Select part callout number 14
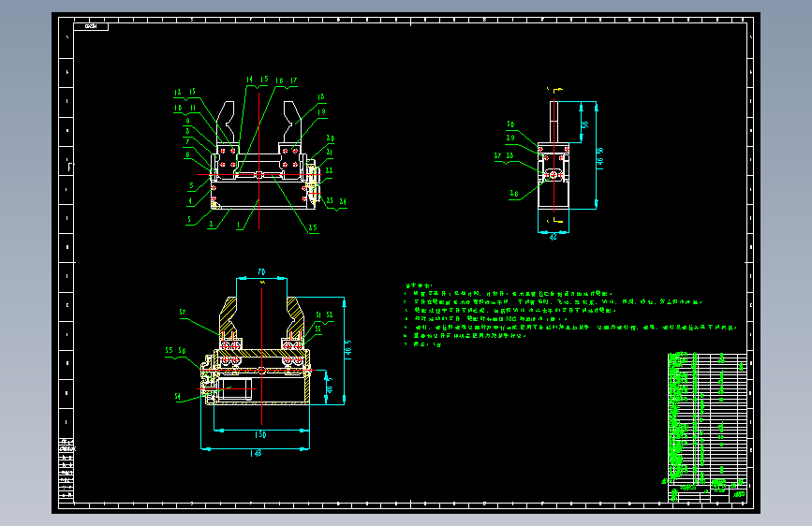This screenshot has height=526, width=812. click(x=250, y=80)
